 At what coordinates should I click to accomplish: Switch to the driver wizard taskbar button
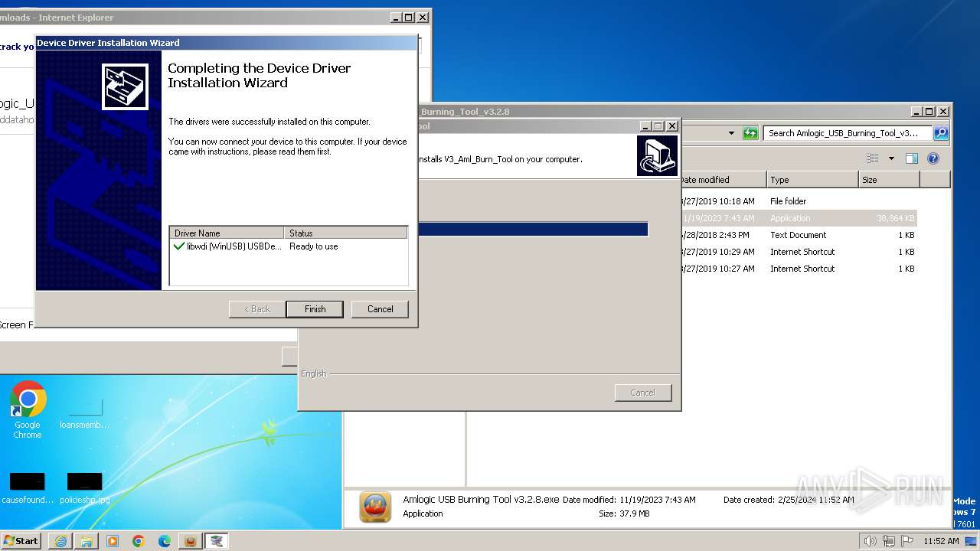click(x=217, y=541)
